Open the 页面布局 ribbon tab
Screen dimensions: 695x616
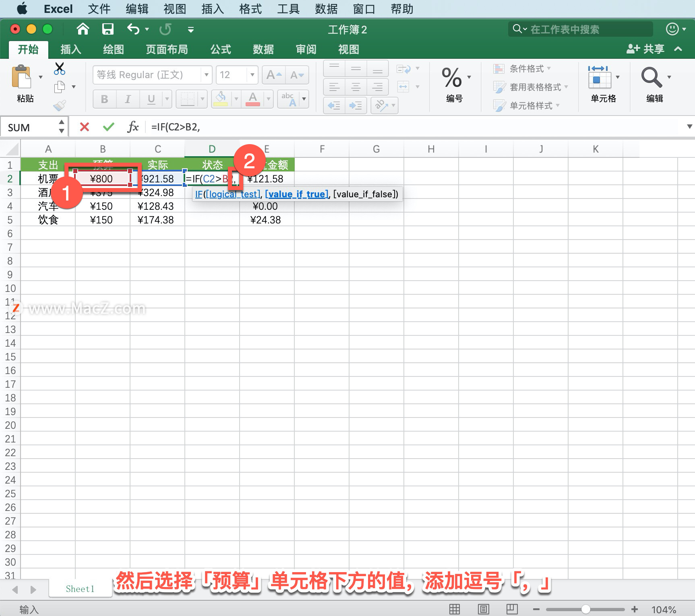[167, 50]
